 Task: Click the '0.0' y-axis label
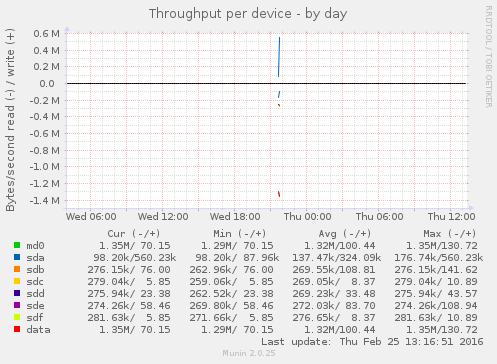tap(47, 84)
